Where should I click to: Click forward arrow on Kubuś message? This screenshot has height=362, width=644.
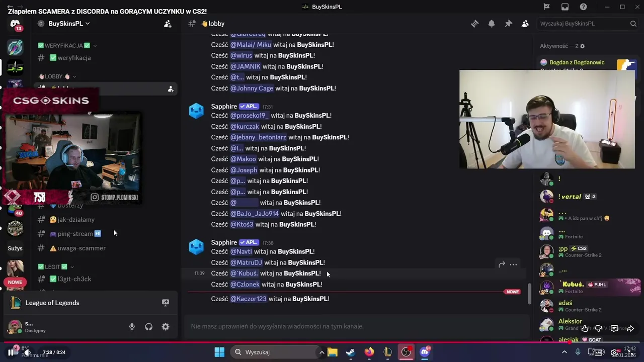point(502,264)
